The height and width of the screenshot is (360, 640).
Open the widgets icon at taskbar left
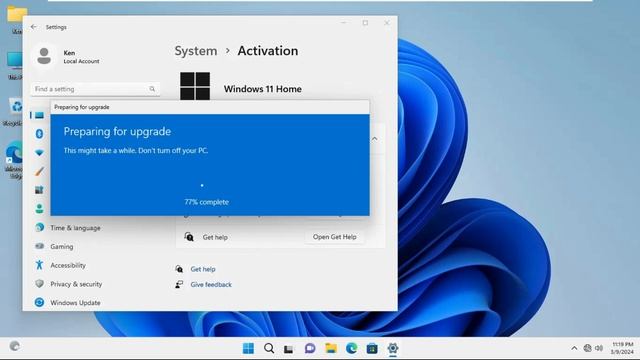[x=15, y=346]
